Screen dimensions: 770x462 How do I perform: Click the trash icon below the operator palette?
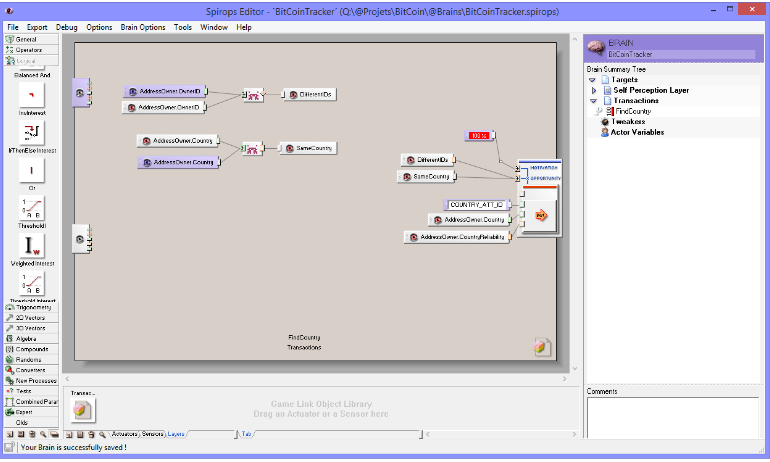click(32, 435)
